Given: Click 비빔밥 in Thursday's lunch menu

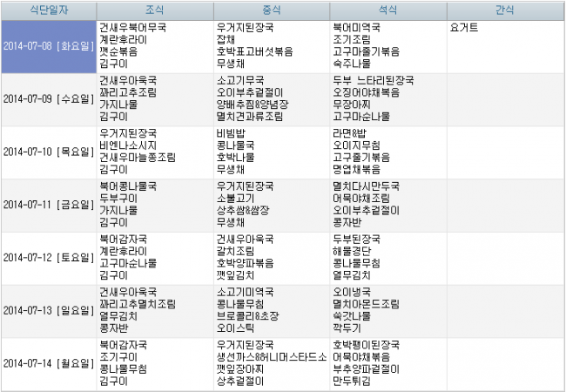Looking at the screenshot, I should click(x=231, y=133).
